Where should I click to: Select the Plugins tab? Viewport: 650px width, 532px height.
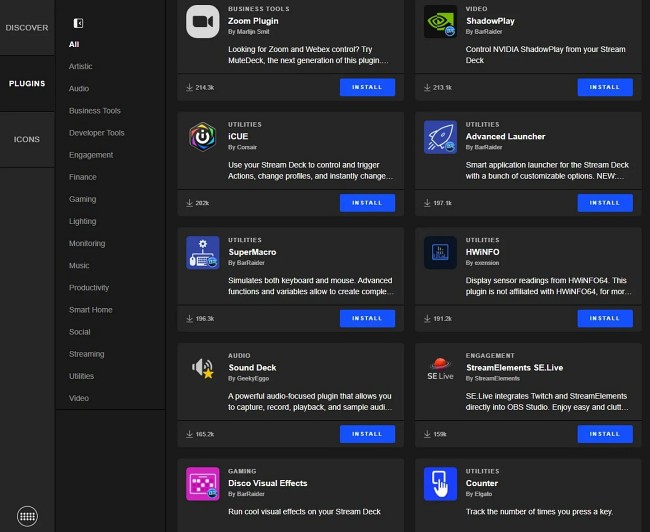point(27,83)
